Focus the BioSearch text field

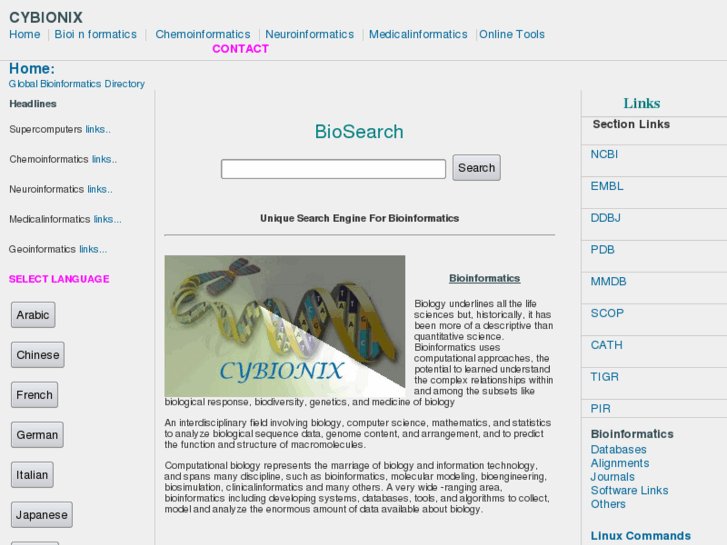coord(333,169)
